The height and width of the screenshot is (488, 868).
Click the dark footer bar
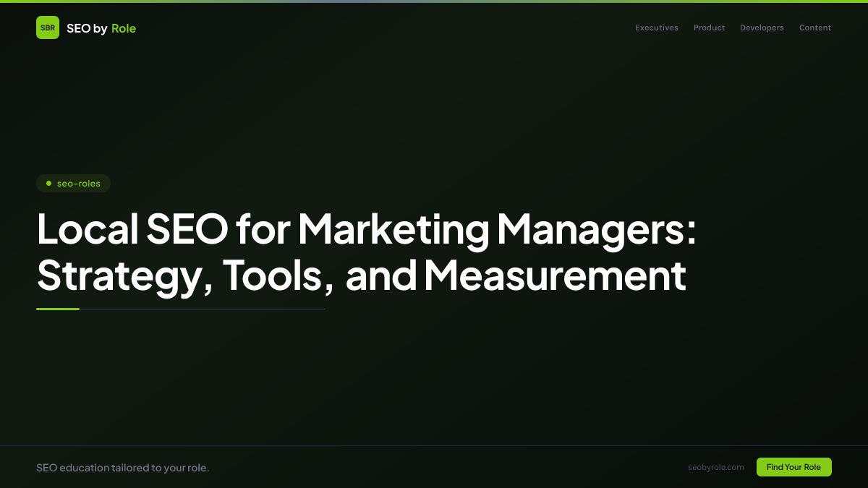pyautogui.click(x=434, y=467)
